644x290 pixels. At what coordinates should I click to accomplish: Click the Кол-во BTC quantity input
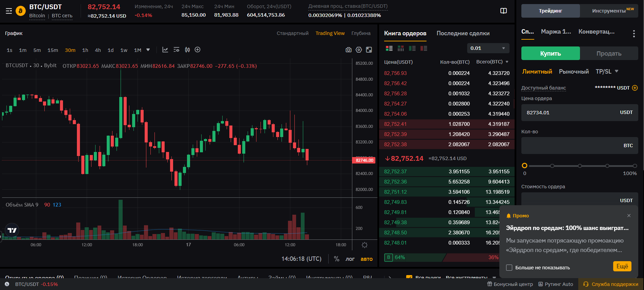click(x=580, y=146)
